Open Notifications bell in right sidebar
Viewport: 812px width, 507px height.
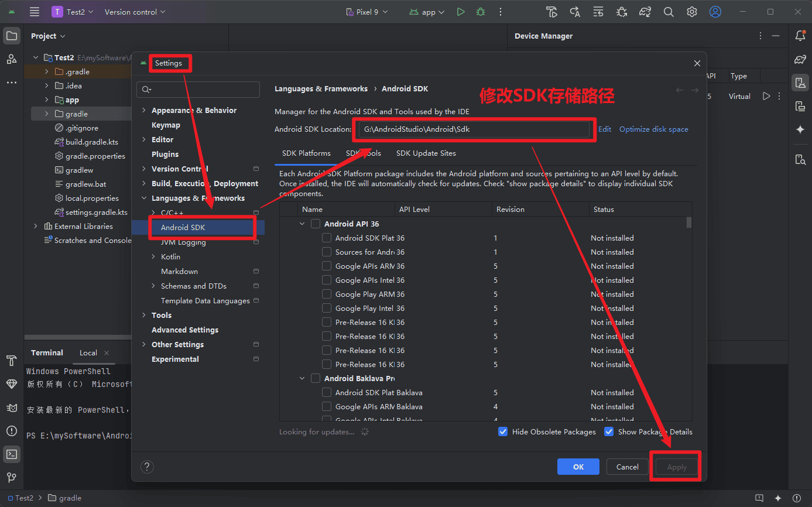coord(800,36)
